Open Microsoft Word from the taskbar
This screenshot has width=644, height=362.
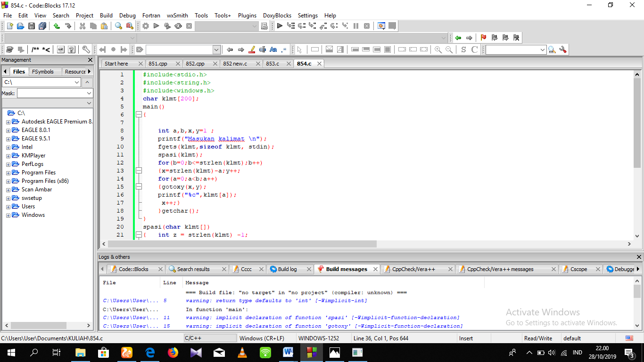coord(288,353)
